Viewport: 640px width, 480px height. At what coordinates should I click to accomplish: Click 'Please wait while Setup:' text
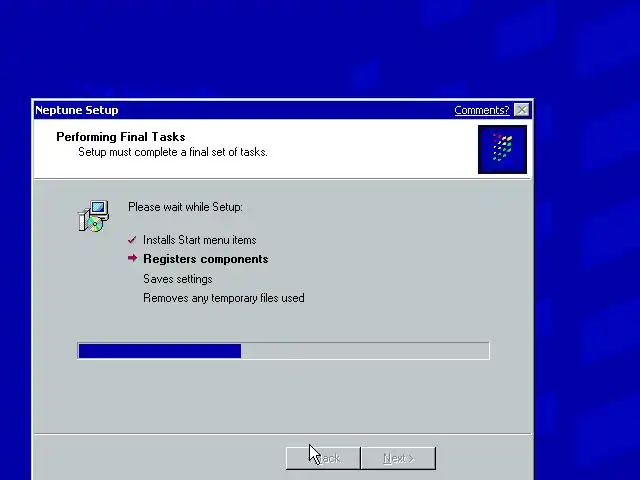(185, 207)
